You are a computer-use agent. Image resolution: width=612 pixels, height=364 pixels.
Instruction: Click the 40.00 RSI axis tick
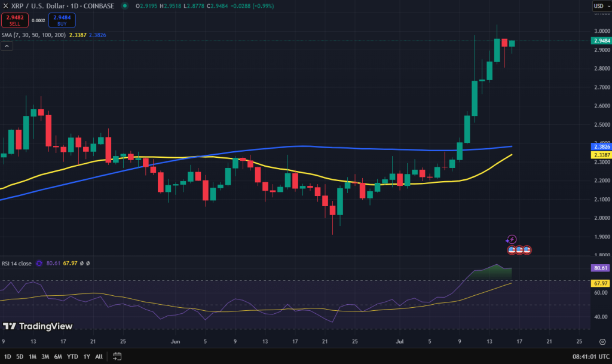tap(601, 317)
